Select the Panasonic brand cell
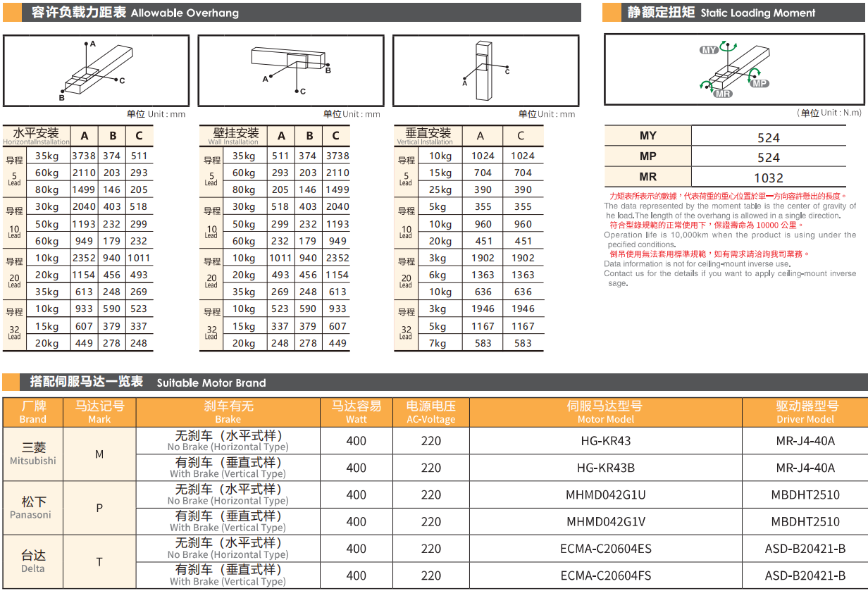This screenshot has width=868, height=591. [x=33, y=508]
